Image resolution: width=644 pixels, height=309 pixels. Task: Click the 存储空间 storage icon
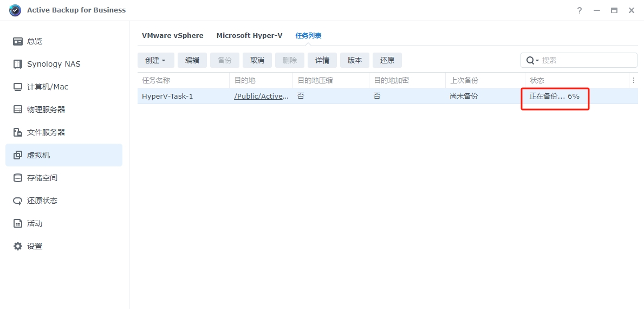[x=18, y=178]
